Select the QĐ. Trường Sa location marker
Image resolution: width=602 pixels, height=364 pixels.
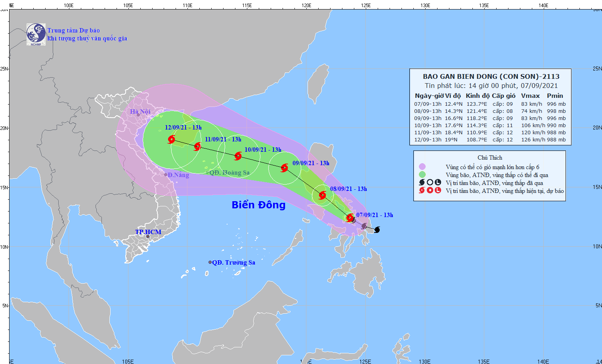point(210,262)
